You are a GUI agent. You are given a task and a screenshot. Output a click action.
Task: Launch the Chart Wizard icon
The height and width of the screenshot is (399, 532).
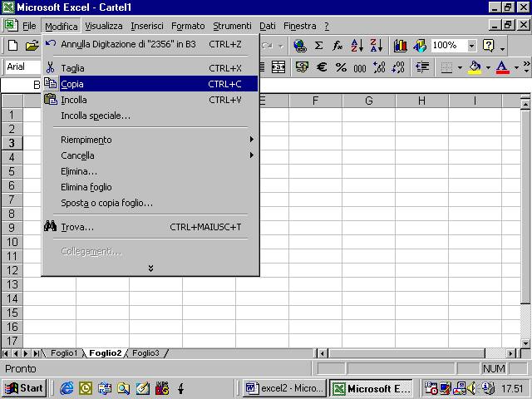pyautogui.click(x=400, y=46)
